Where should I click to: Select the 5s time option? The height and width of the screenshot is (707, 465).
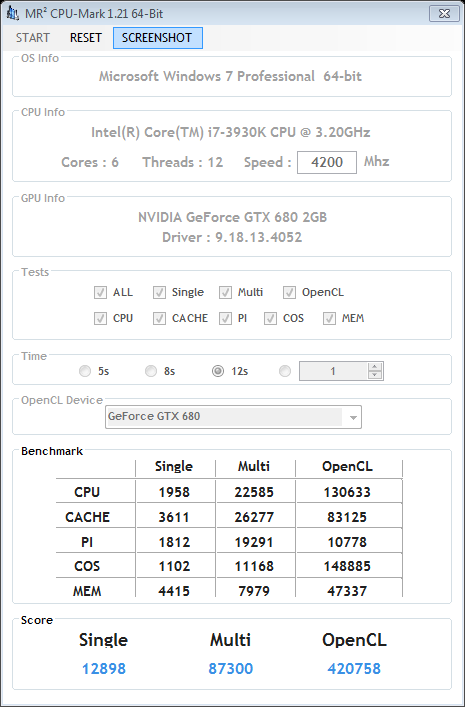[85, 371]
